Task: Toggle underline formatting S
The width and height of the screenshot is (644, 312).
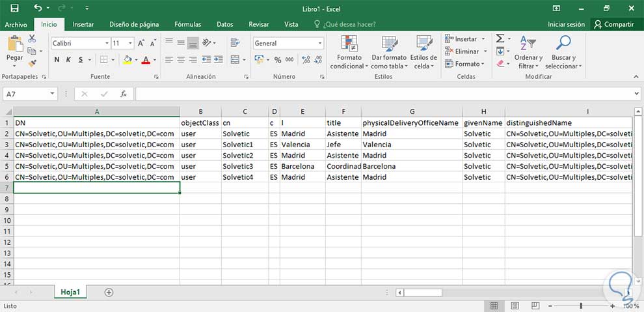Action: click(x=81, y=60)
